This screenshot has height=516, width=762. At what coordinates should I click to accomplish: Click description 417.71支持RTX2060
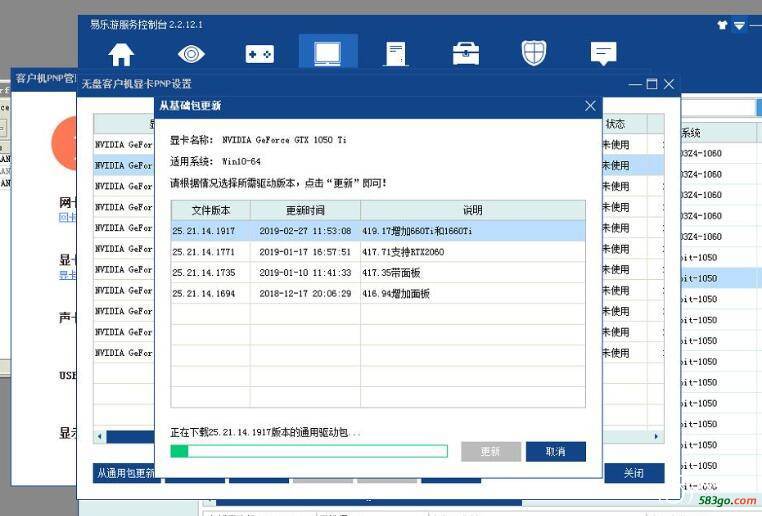tap(403, 252)
